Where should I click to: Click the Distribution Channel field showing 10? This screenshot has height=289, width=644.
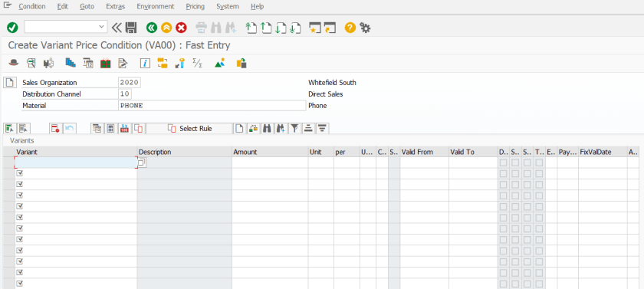(x=125, y=94)
